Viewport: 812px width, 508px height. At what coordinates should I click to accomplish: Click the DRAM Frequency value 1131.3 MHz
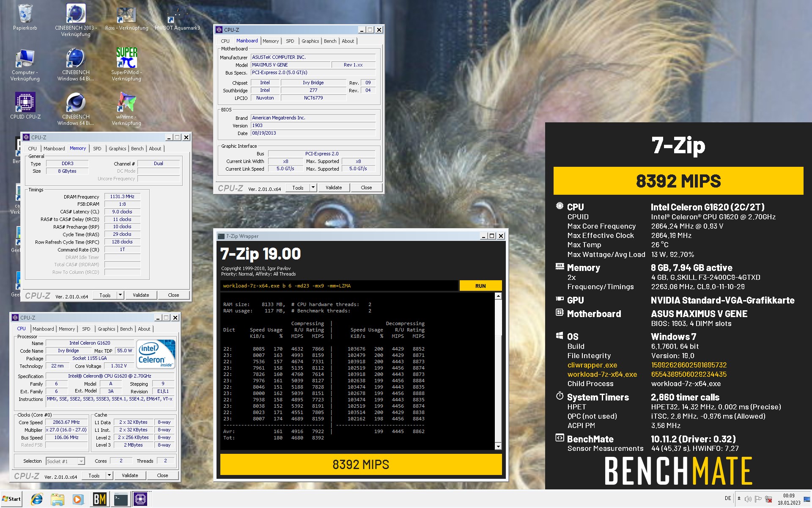122,196
